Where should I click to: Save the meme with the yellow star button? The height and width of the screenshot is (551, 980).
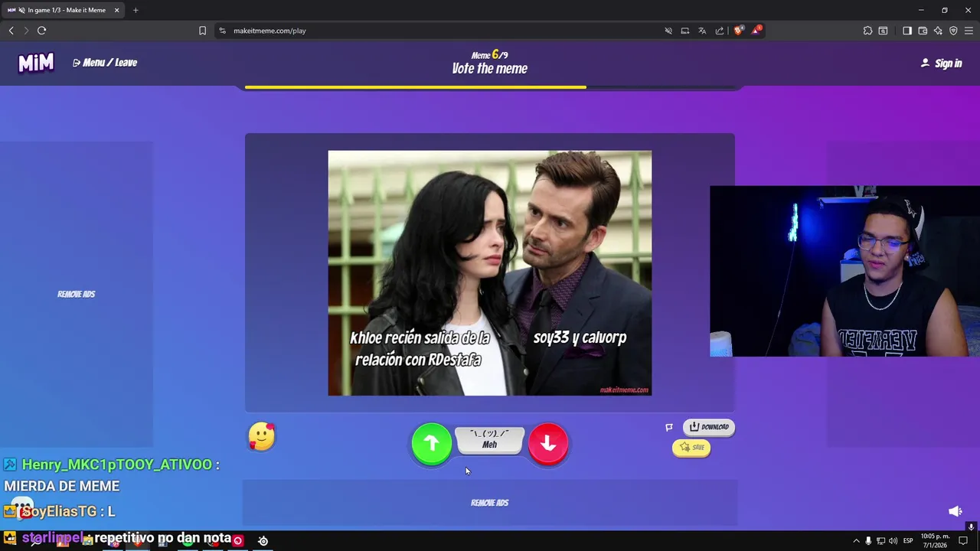691,448
